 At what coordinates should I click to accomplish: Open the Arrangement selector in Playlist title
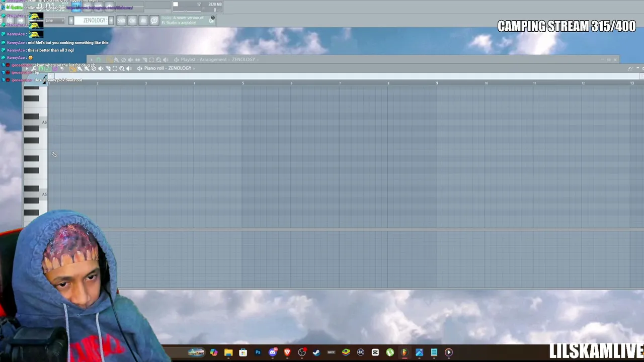213,60
